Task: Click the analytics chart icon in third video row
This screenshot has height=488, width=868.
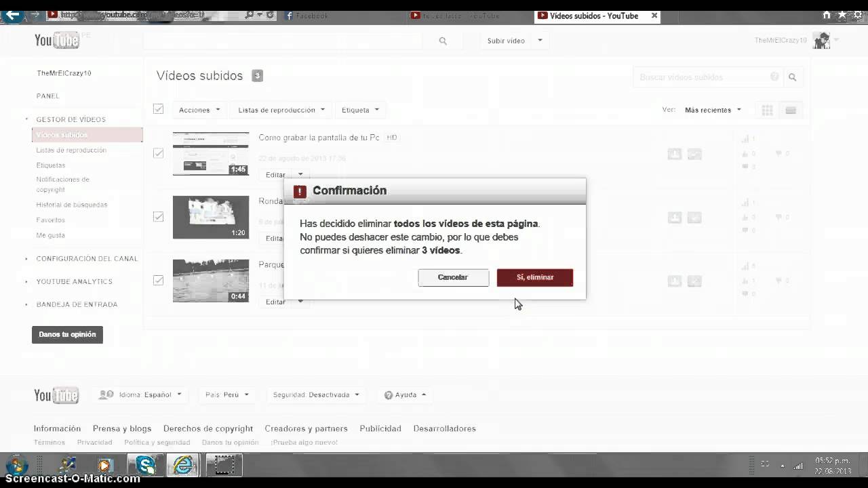Action: pos(694,281)
